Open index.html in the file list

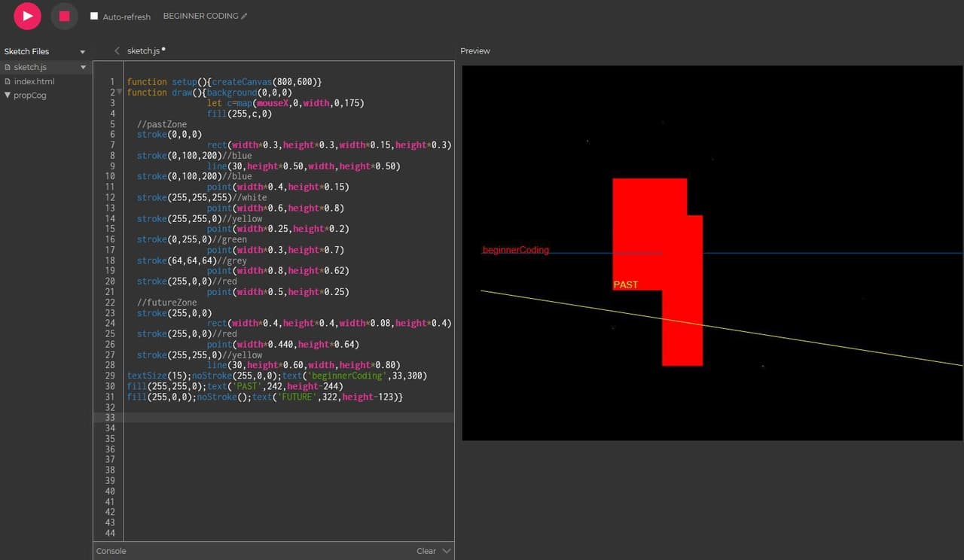(34, 81)
